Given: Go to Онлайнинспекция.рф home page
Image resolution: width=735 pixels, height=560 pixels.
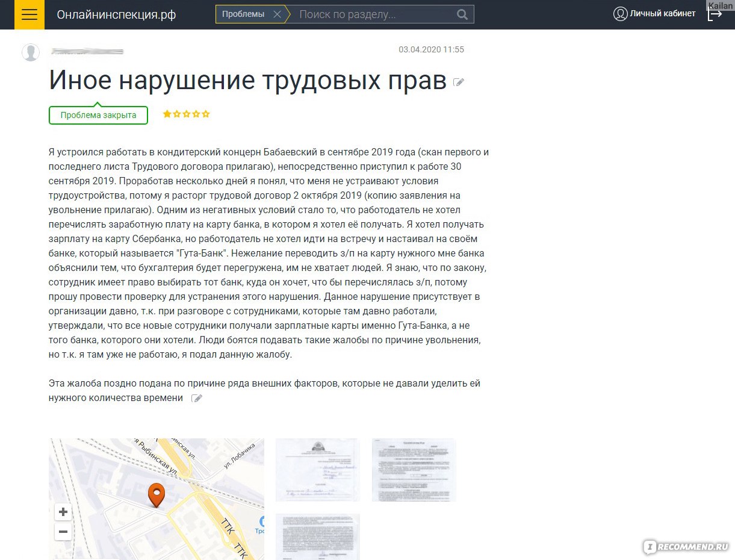Looking at the screenshot, I should click(x=116, y=14).
